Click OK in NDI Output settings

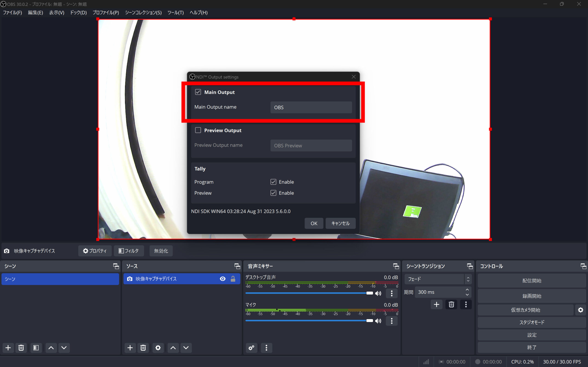click(314, 223)
